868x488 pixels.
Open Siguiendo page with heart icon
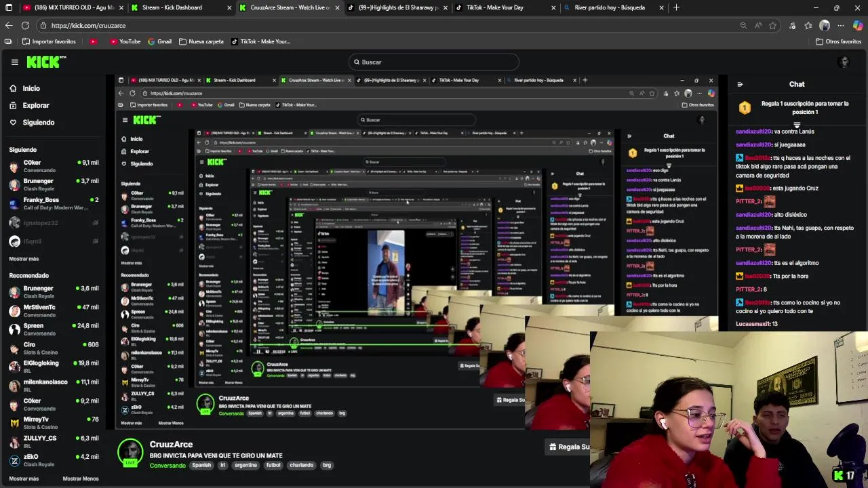click(x=39, y=122)
